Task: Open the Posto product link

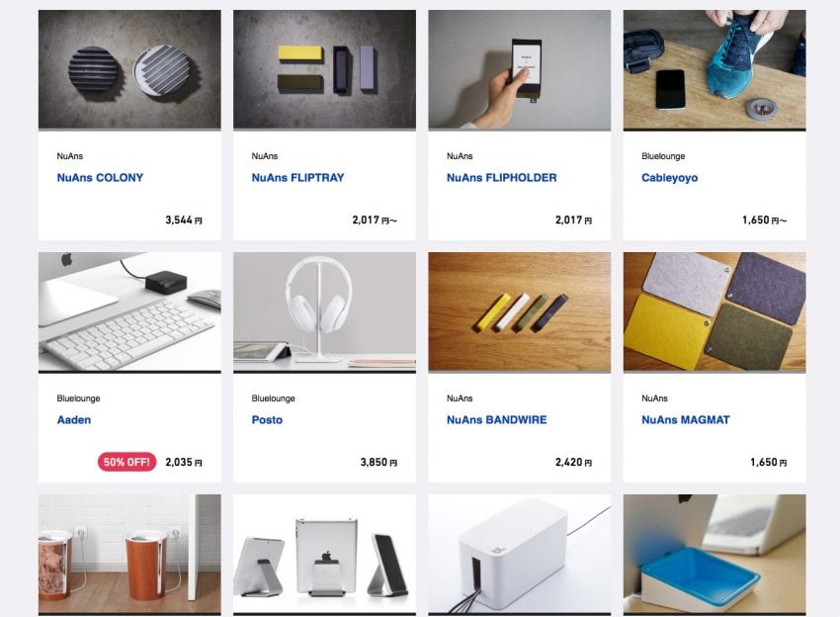Action: tap(267, 419)
